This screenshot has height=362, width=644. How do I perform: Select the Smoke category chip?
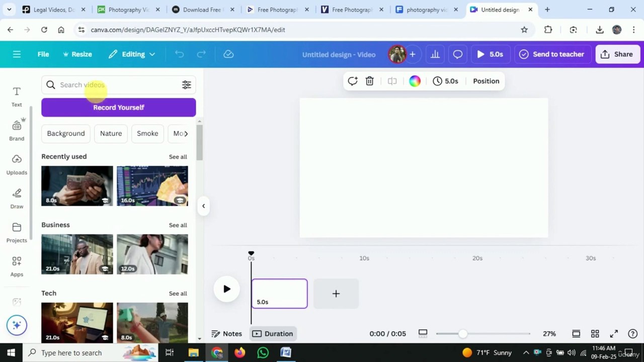click(x=147, y=133)
